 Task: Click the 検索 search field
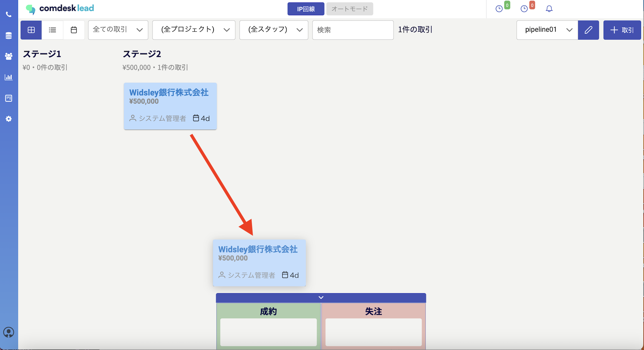click(353, 30)
